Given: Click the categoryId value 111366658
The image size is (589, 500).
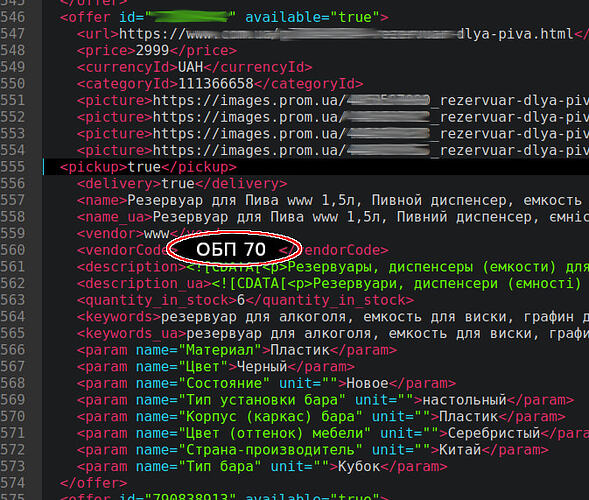Looking at the screenshot, I should (216, 84).
